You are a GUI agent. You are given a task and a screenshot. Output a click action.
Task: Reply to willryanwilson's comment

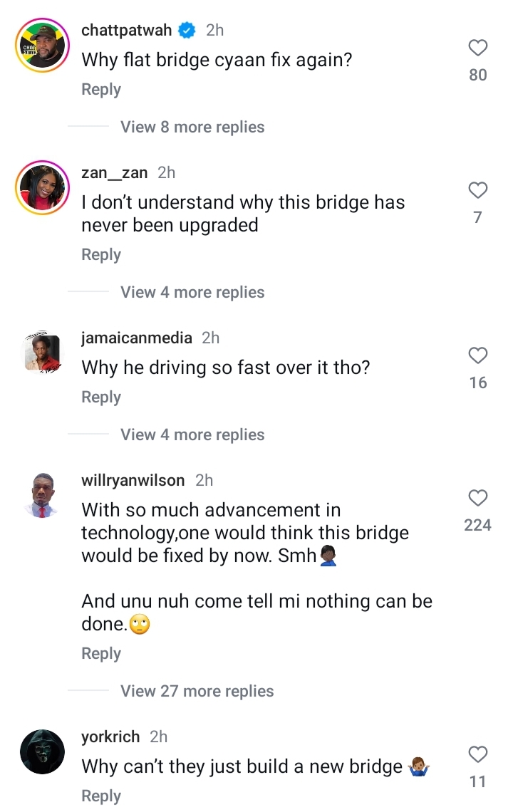101,654
